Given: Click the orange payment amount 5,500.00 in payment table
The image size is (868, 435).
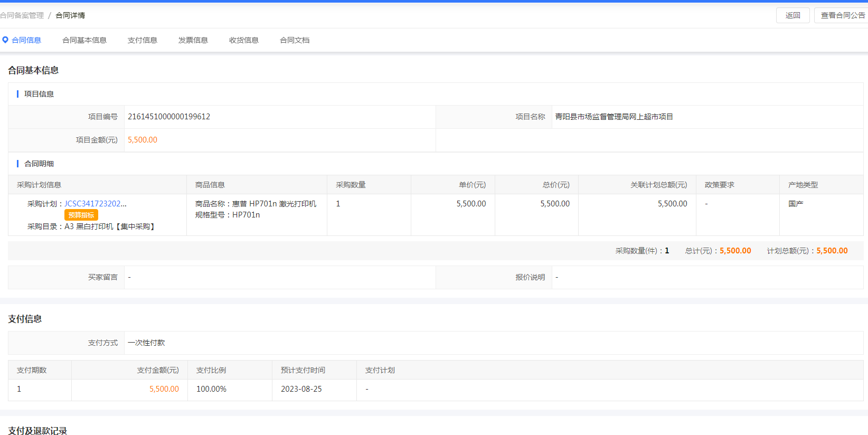Looking at the screenshot, I should click(x=164, y=389).
